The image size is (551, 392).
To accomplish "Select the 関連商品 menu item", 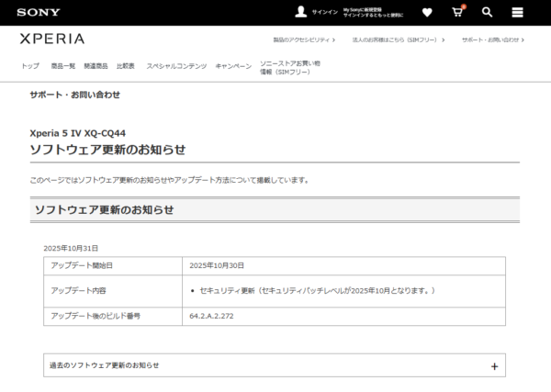I will pos(96,66).
